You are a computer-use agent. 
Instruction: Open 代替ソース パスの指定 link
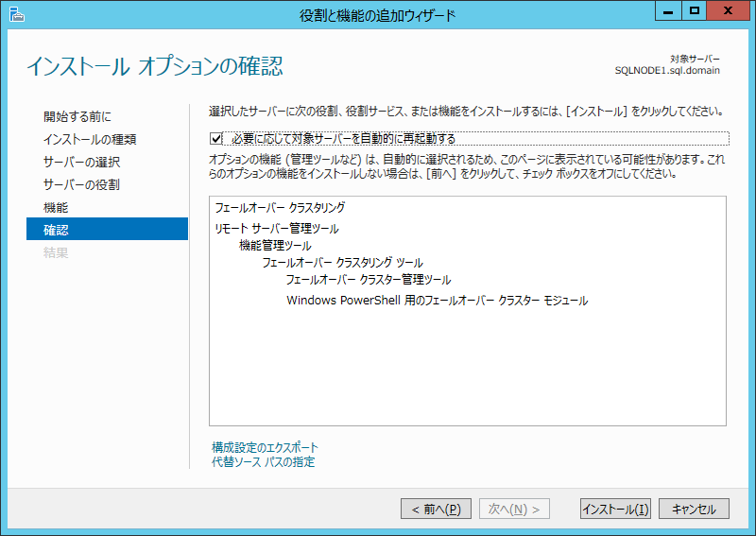point(264,462)
